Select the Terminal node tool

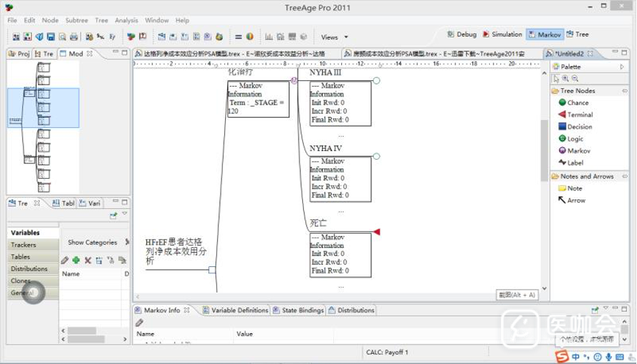click(579, 115)
